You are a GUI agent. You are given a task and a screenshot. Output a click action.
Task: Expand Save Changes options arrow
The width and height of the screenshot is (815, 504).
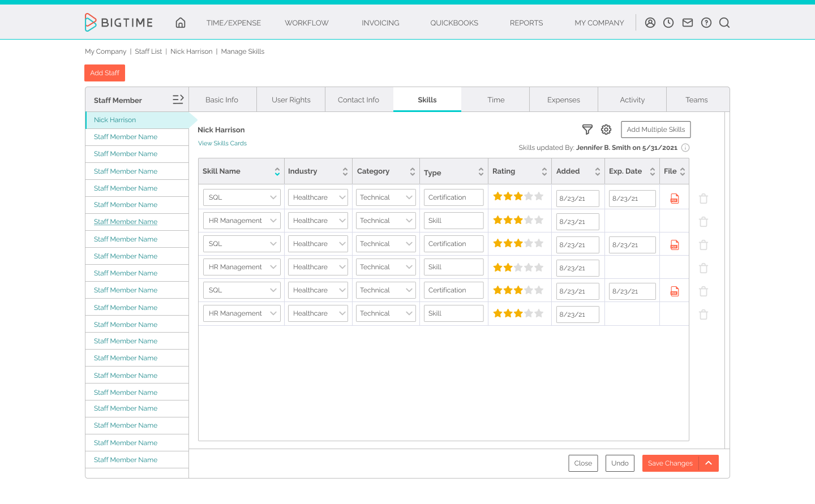[709, 463]
